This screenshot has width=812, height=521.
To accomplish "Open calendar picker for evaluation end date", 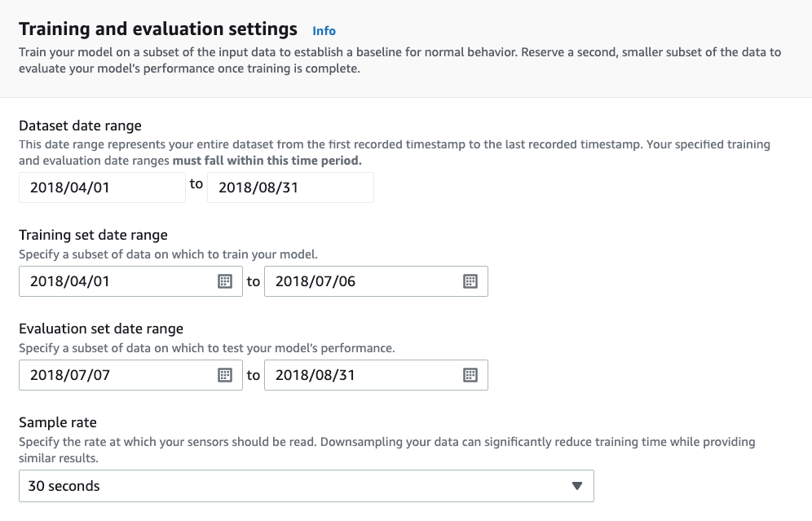I will [470, 375].
